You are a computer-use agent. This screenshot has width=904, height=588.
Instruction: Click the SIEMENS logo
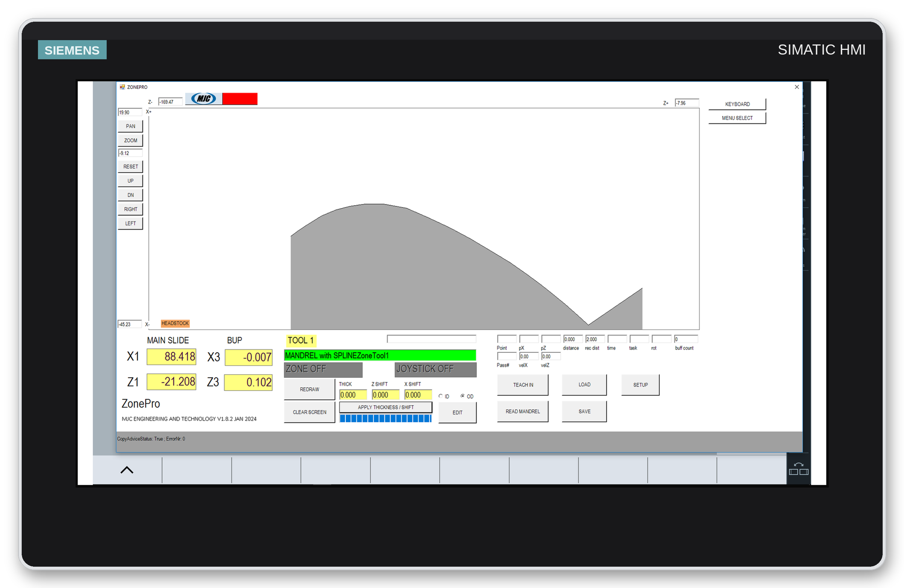point(72,50)
